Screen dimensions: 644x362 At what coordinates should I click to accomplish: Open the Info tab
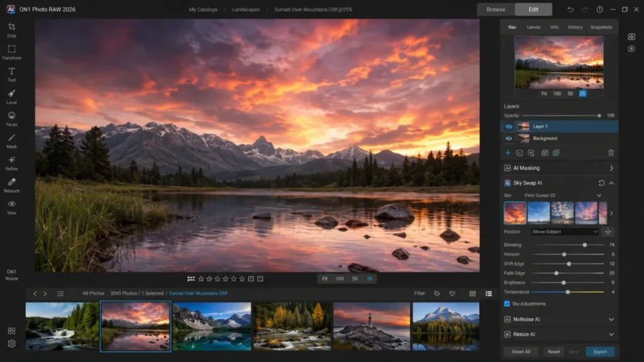pyautogui.click(x=555, y=27)
